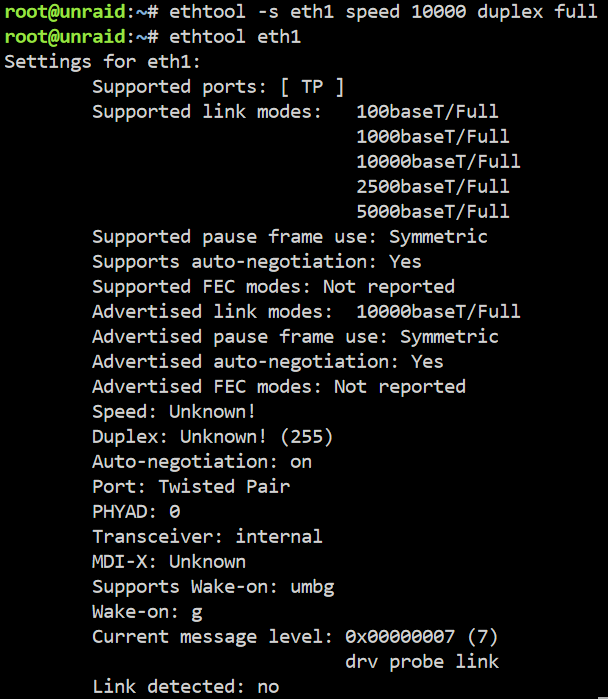The image size is (608, 699).
Task: Click the 'Auto-negotiation: on' line
Action: (x=201, y=462)
